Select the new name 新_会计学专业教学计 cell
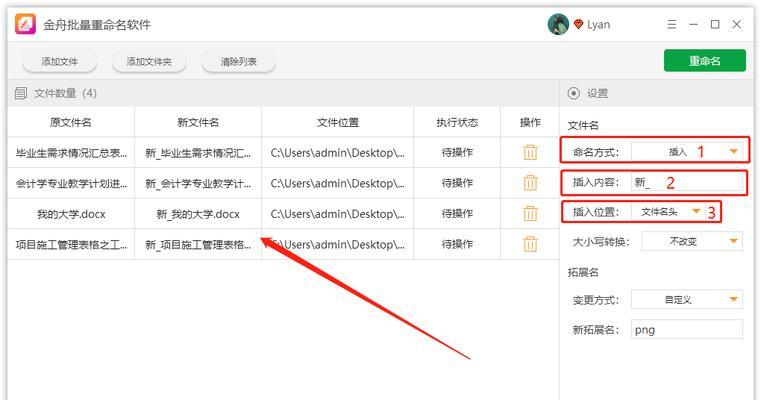The width and height of the screenshot is (761, 400). click(x=198, y=183)
